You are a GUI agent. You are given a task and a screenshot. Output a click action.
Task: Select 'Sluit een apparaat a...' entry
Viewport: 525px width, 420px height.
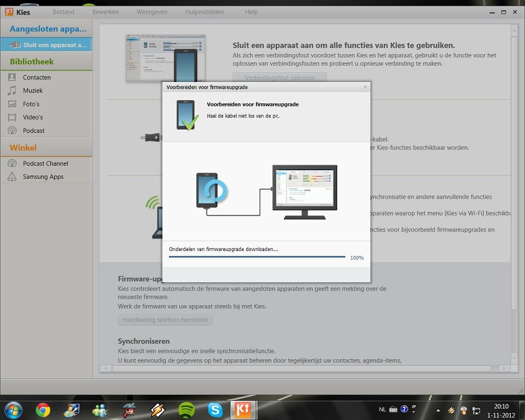pyautogui.click(x=46, y=45)
